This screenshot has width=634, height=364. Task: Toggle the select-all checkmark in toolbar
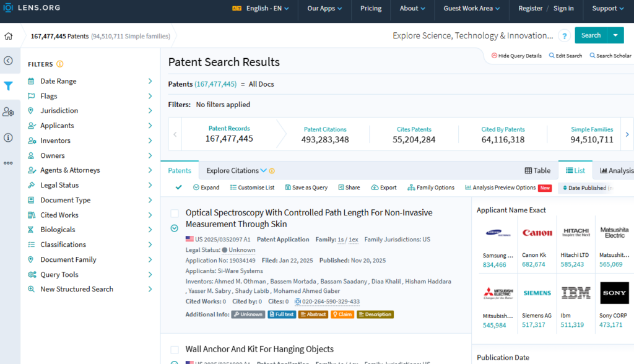(x=179, y=188)
